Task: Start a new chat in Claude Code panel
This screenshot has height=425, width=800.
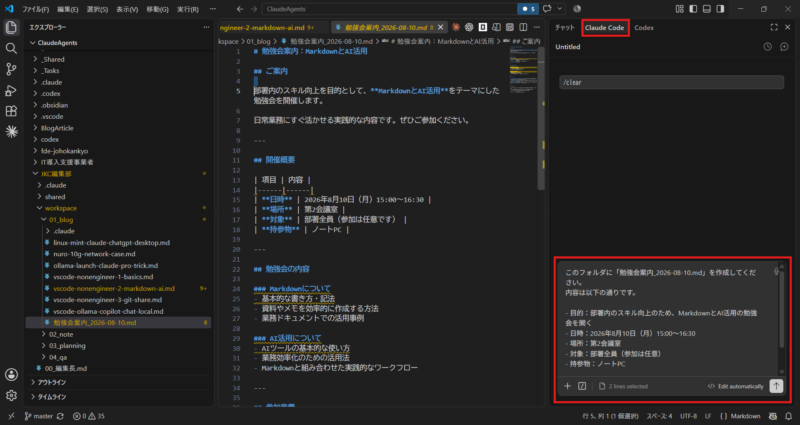Action: (x=784, y=46)
